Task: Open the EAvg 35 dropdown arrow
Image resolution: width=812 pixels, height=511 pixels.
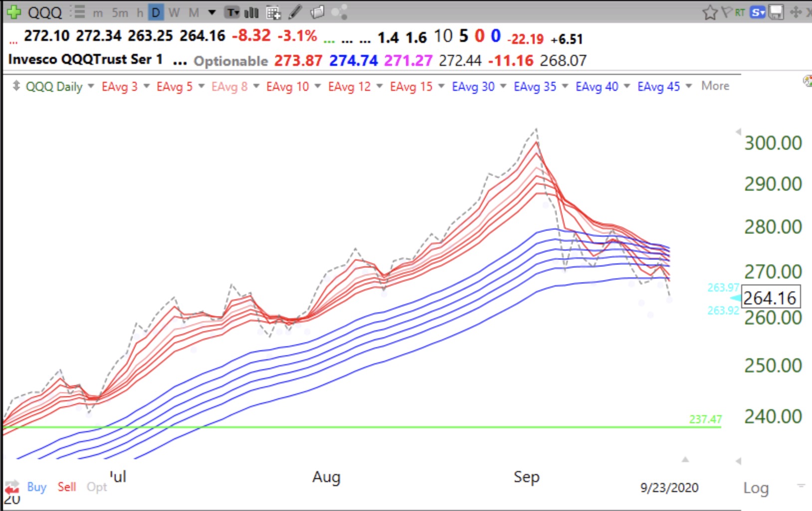Action: coord(565,86)
